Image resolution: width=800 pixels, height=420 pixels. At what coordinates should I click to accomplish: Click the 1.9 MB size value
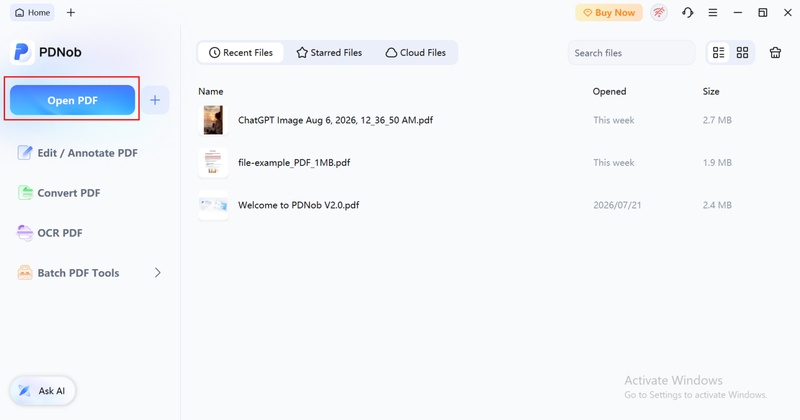point(717,163)
